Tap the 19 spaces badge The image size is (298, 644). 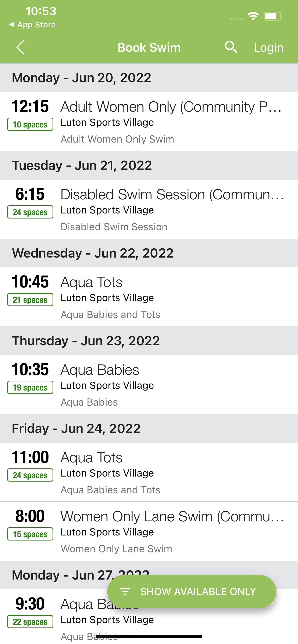click(x=30, y=387)
